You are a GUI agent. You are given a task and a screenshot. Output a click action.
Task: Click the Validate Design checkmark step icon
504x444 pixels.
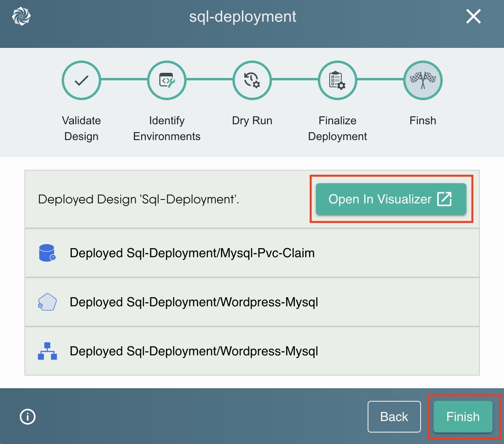point(81,80)
